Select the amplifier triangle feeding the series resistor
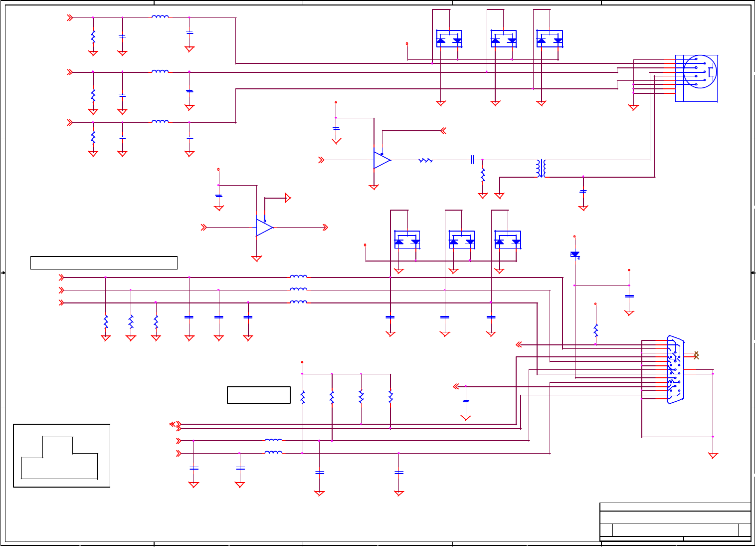This screenshot has width=756, height=547. click(382, 160)
